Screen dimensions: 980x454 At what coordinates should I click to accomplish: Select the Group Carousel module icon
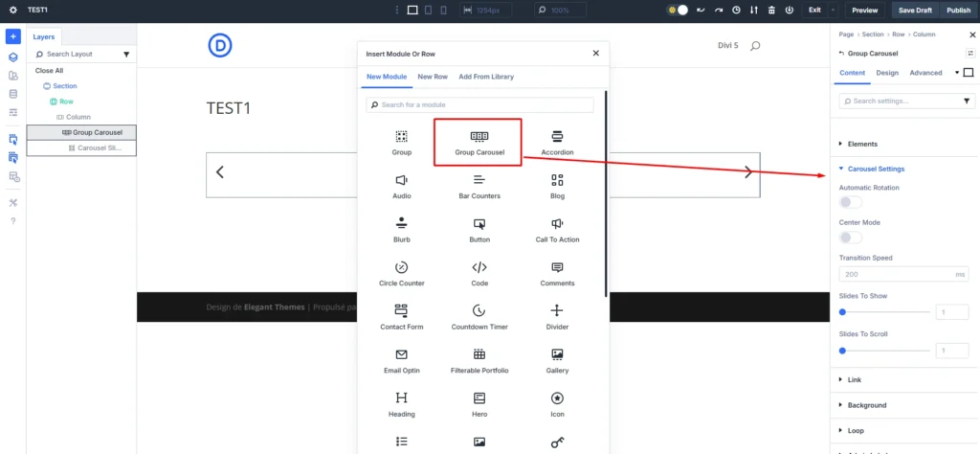pyautogui.click(x=479, y=137)
